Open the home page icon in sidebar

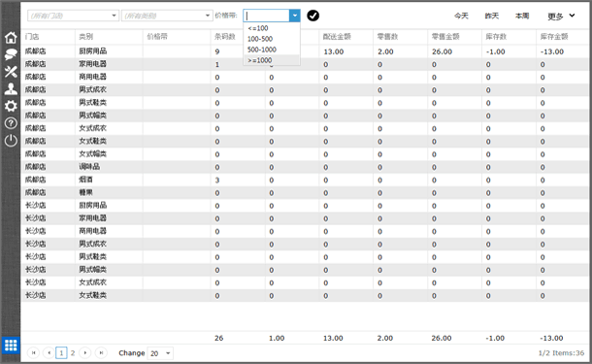(x=11, y=38)
